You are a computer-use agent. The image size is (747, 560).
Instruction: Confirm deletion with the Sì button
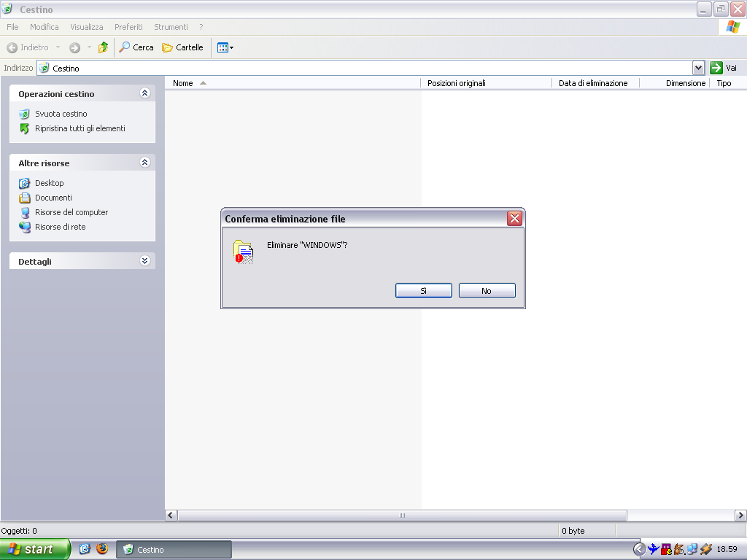point(424,290)
